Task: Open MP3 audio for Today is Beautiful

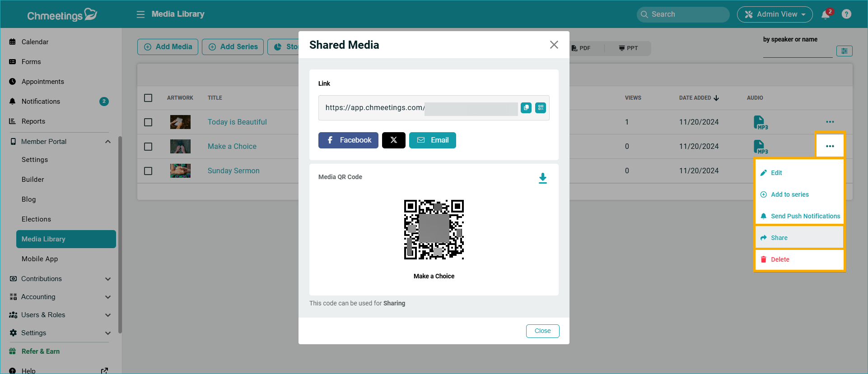Action: (x=761, y=122)
